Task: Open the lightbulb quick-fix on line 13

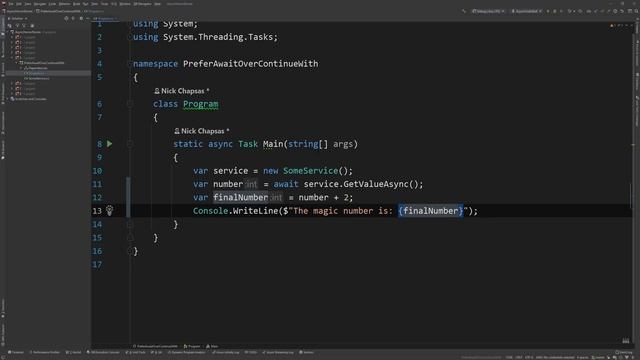Action: click(109, 210)
